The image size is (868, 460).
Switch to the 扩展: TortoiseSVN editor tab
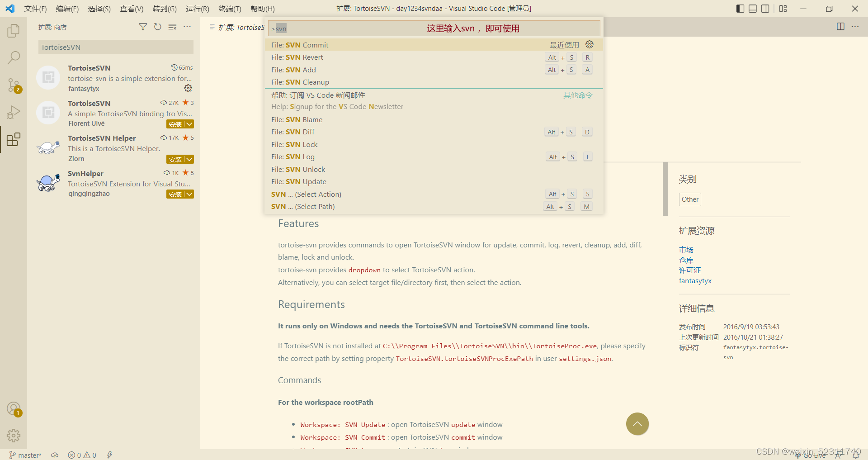(x=237, y=27)
